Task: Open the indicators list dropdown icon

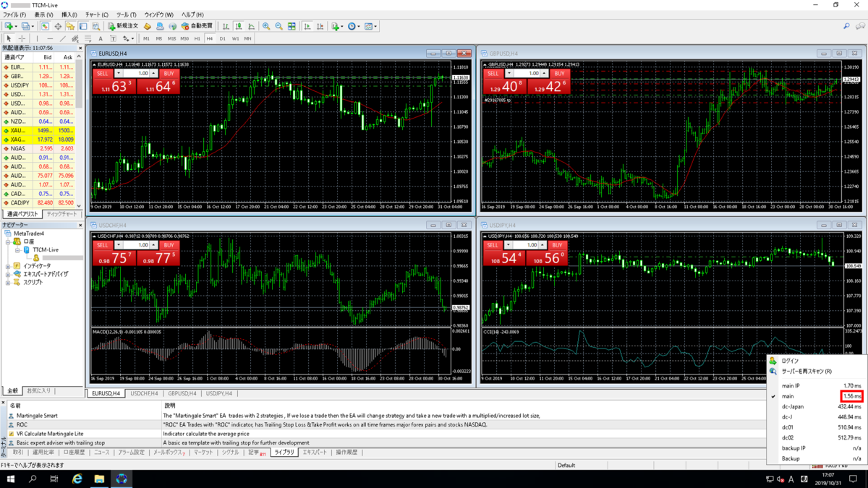Action: click(336, 26)
